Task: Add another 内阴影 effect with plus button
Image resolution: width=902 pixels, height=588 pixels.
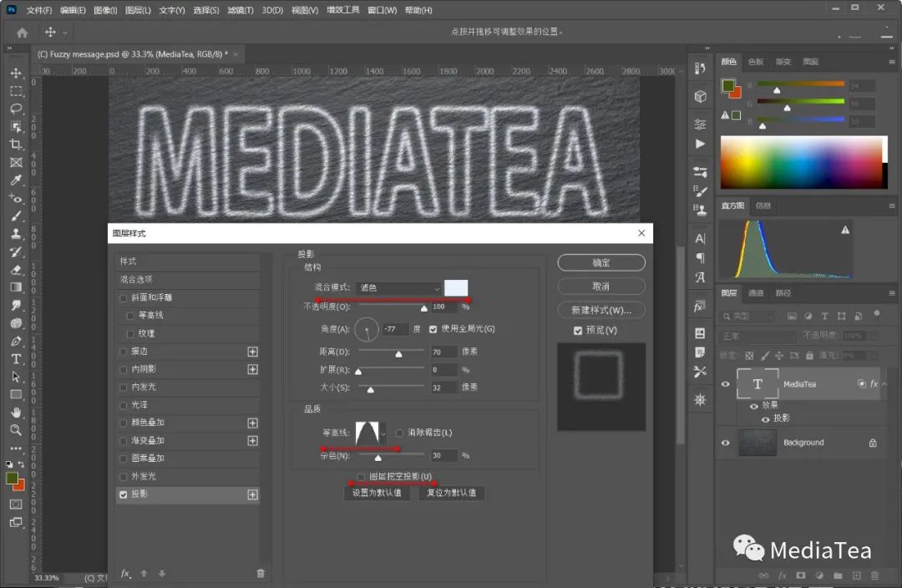Action: coord(252,369)
